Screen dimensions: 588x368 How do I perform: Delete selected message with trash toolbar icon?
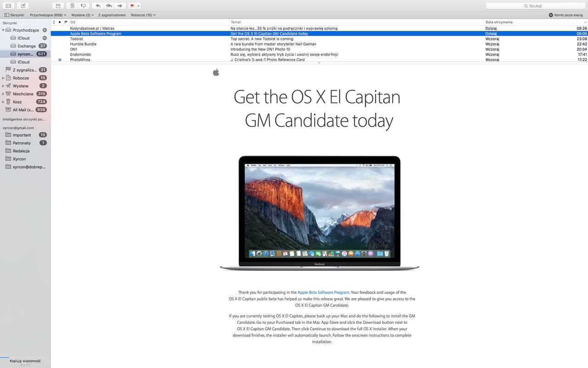[x=72, y=6]
